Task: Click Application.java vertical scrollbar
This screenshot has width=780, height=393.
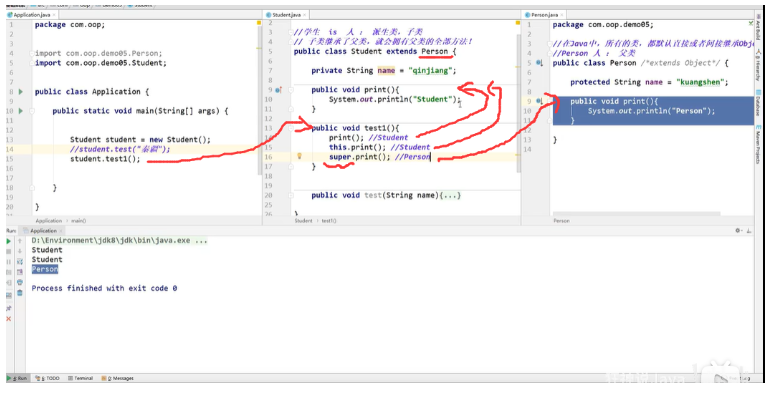Action: tap(260, 99)
